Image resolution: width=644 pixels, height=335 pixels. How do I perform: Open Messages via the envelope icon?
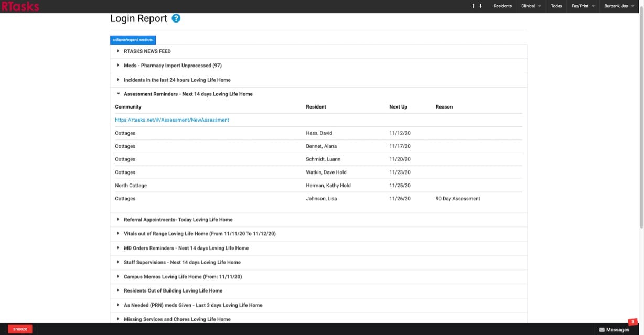tap(614, 329)
